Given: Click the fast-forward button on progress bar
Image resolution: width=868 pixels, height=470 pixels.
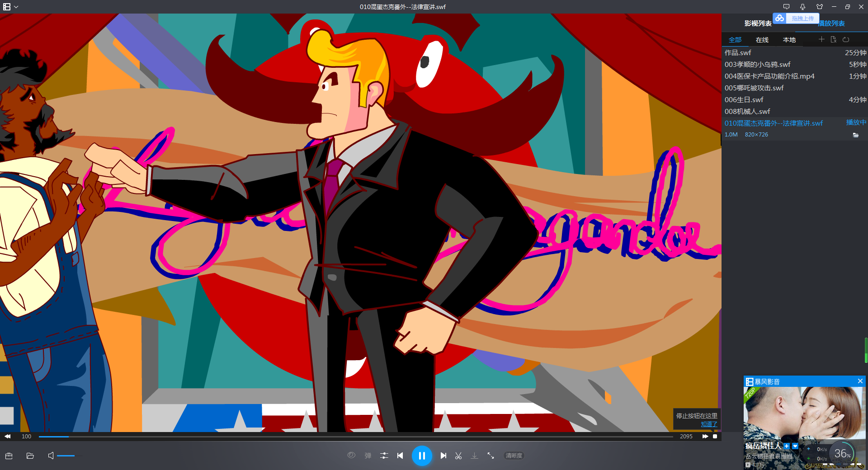Looking at the screenshot, I should click(705, 436).
